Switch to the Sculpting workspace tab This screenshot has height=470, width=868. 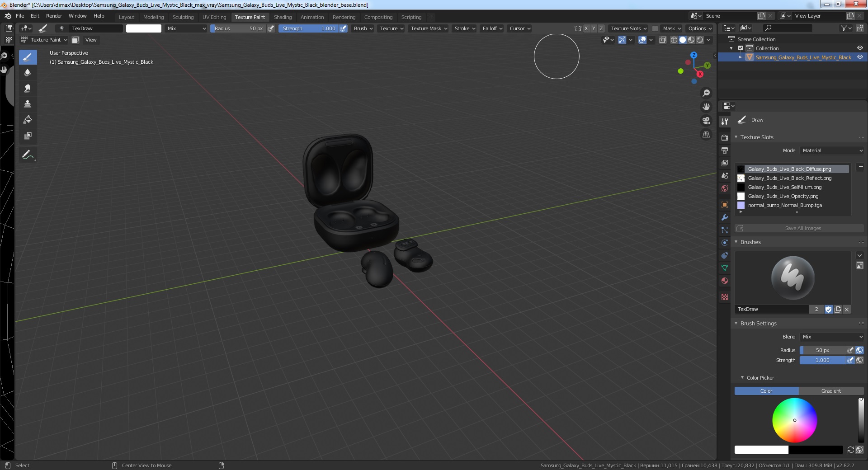183,17
